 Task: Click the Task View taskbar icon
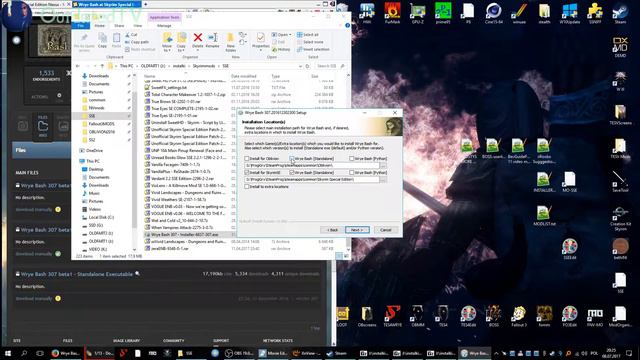(x=40, y=353)
